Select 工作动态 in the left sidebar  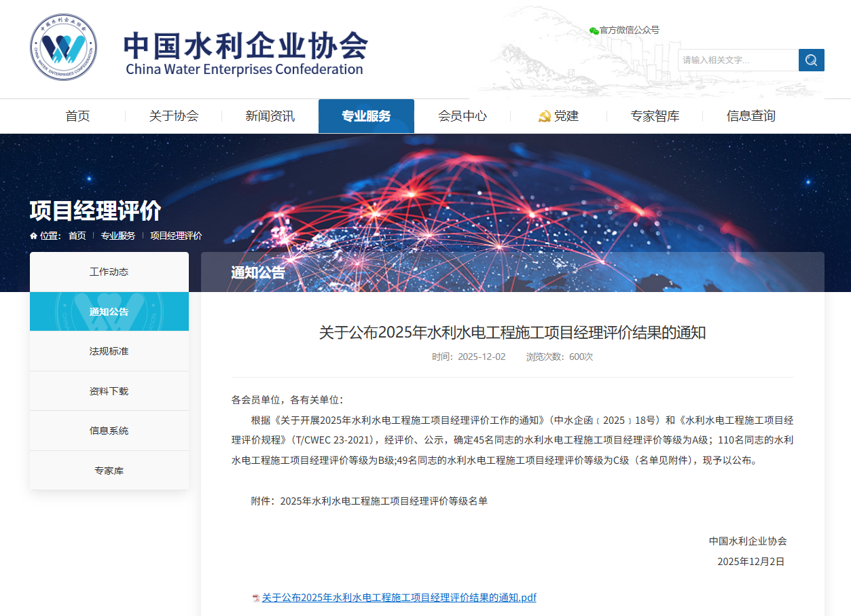(x=109, y=271)
